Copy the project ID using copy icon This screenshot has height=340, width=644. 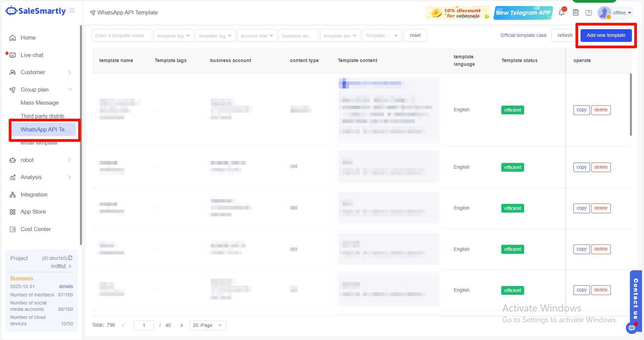[x=71, y=258]
